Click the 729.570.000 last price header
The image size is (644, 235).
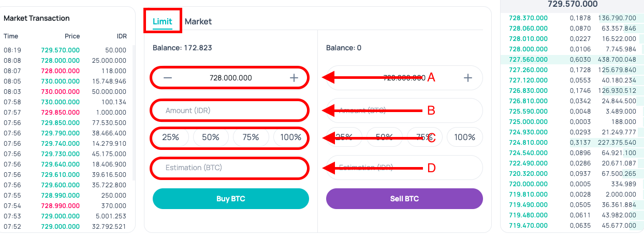[x=573, y=4]
